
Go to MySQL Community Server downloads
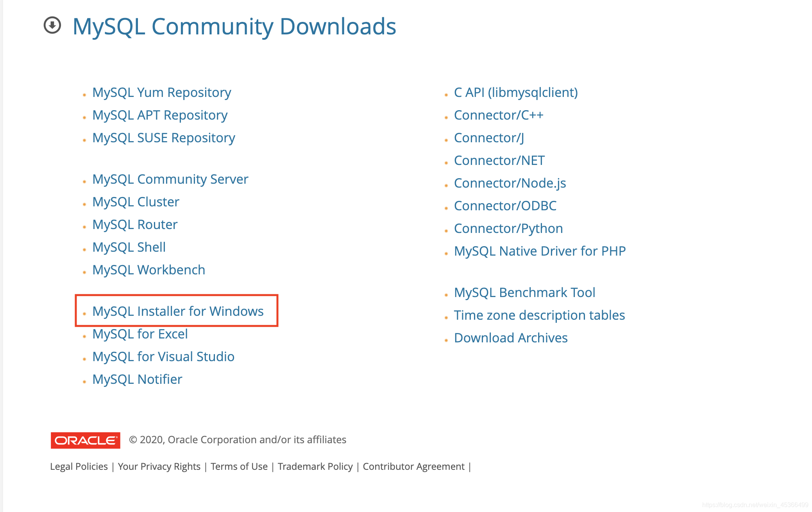tap(170, 179)
